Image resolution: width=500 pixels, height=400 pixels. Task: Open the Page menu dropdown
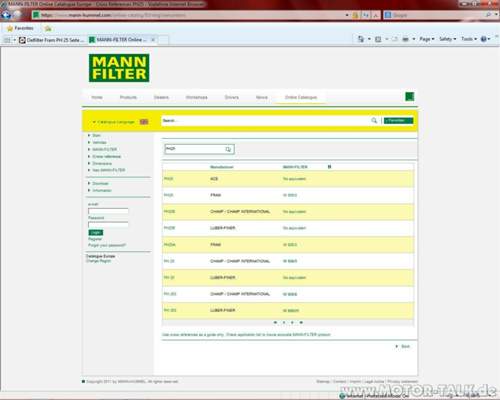(427, 39)
